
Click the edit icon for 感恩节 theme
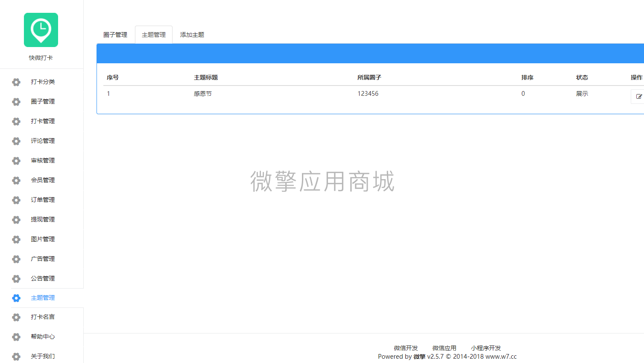click(x=639, y=97)
